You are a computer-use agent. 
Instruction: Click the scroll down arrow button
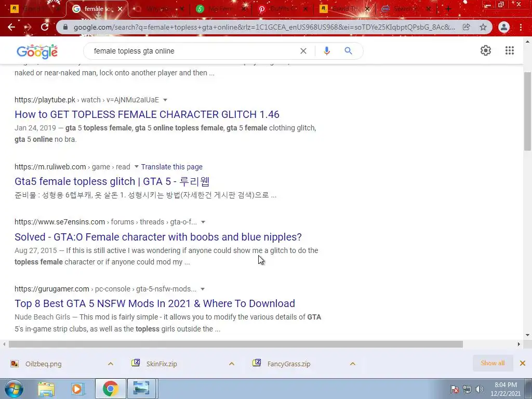pos(528,335)
